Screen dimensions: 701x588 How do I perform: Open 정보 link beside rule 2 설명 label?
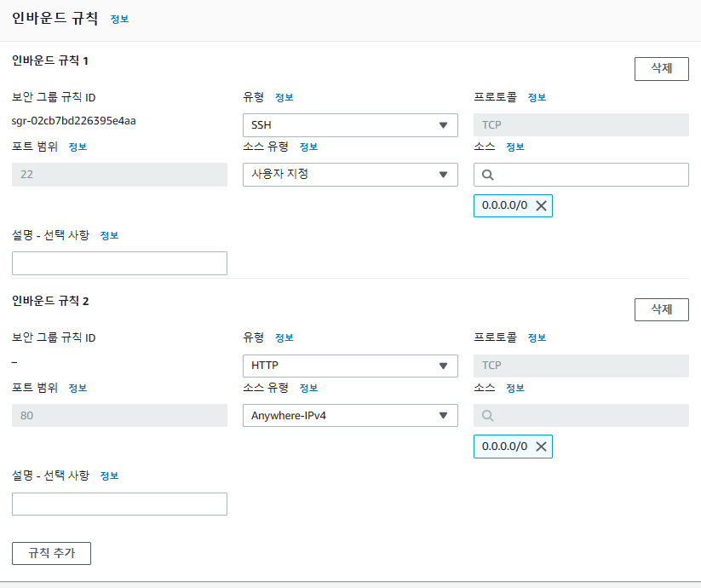pyautogui.click(x=109, y=476)
